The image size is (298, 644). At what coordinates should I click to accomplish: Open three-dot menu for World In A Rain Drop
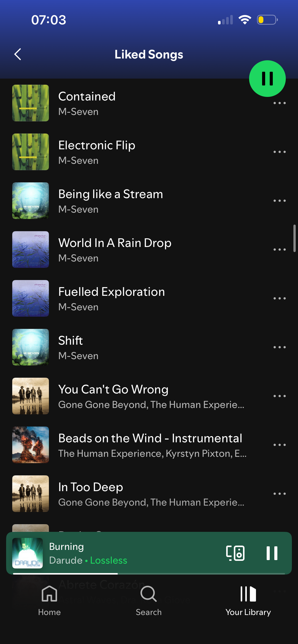[x=279, y=250]
